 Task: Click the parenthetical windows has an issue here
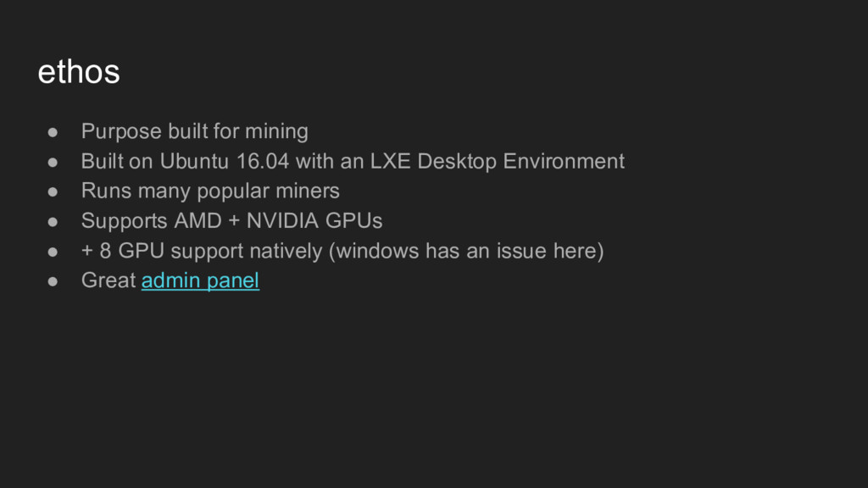[x=466, y=251]
